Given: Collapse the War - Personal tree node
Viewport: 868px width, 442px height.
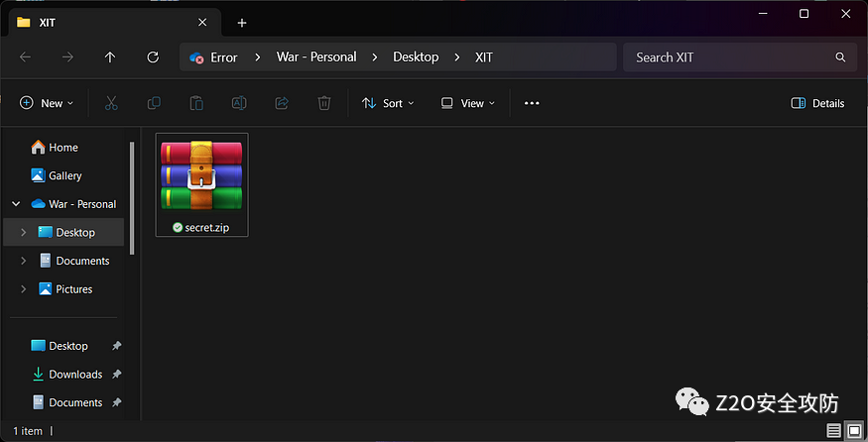Looking at the screenshot, I should pyautogui.click(x=17, y=203).
